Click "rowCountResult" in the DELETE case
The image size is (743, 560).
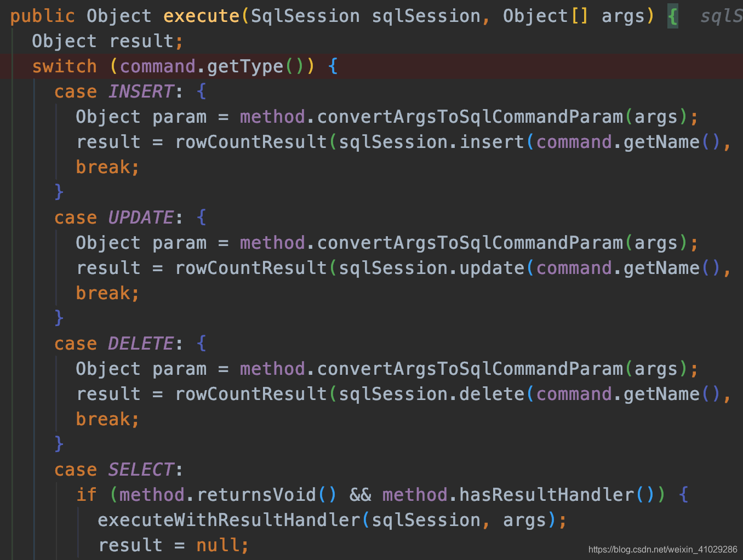pyautogui.click(x=251, y=395)
